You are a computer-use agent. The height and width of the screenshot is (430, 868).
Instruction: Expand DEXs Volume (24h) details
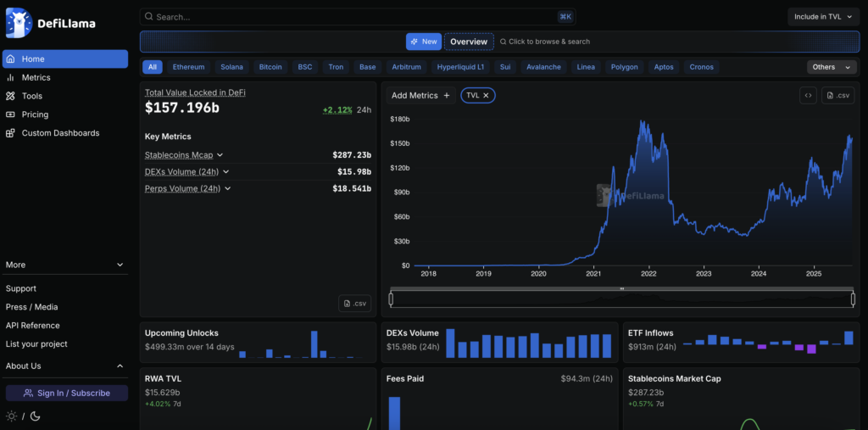pyautogui.click(x=225, y=172)
